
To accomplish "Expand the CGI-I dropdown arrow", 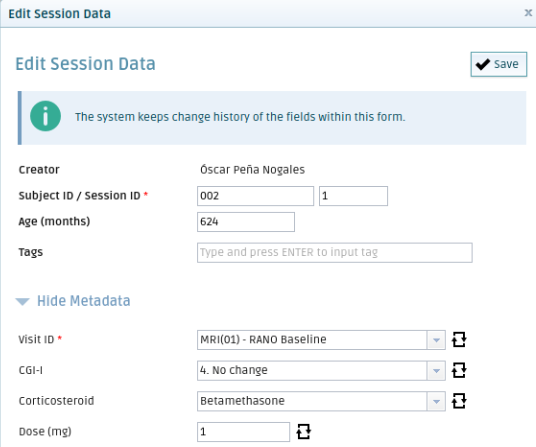I will (x=436, y=370).
